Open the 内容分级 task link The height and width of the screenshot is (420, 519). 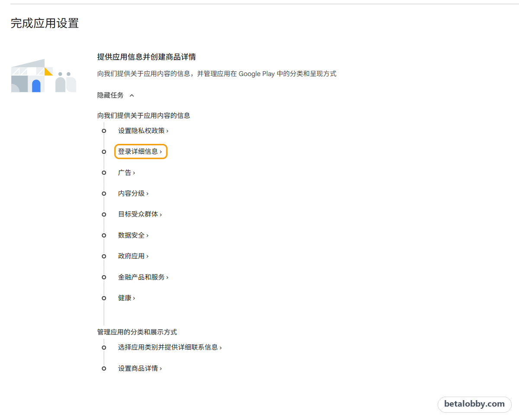133,194
